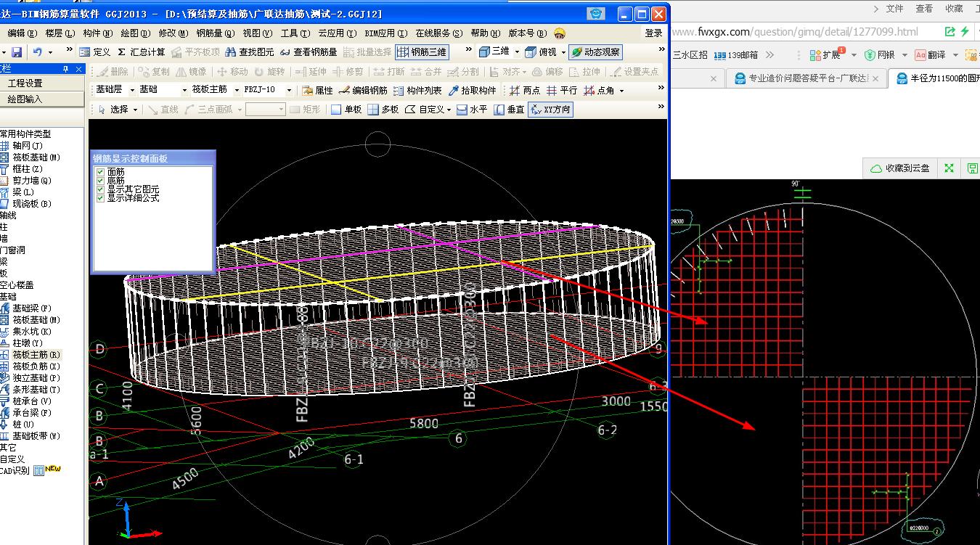Pin the left navigation panel
This screenshot has width=980, height=545.
click(66, 68)
